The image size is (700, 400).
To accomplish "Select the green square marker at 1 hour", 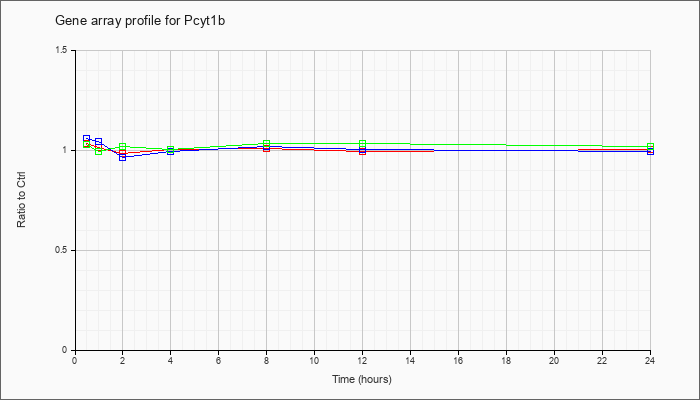I will click(x=99, y=151).
